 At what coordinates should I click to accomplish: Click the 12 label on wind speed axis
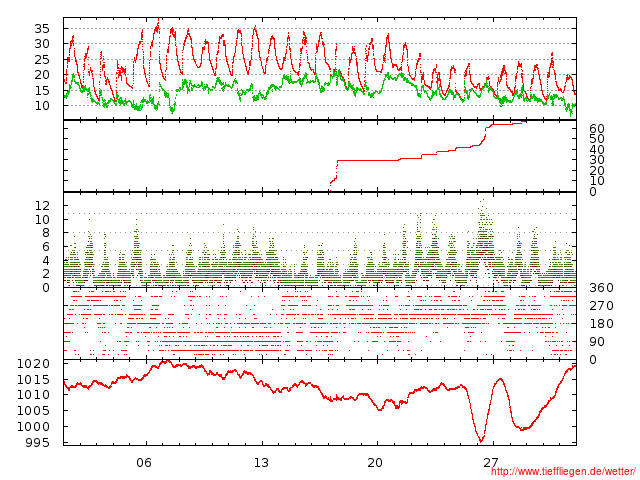(42, 205)
